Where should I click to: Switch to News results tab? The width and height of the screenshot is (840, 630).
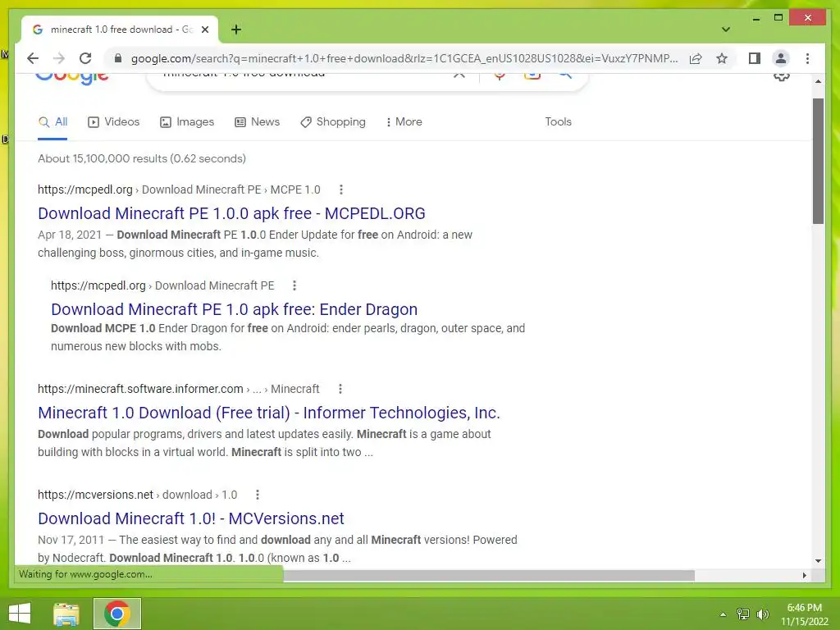(257, 122)
